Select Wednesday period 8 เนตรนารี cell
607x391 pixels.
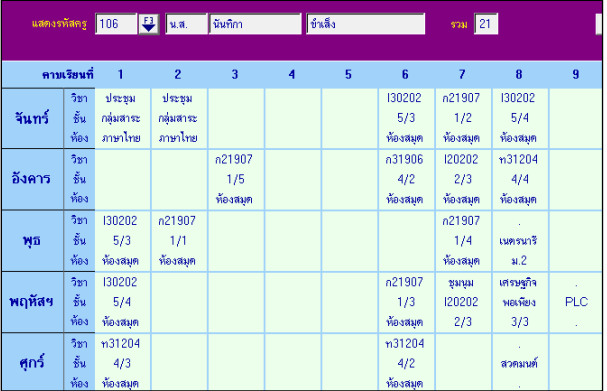coord(520,241)
